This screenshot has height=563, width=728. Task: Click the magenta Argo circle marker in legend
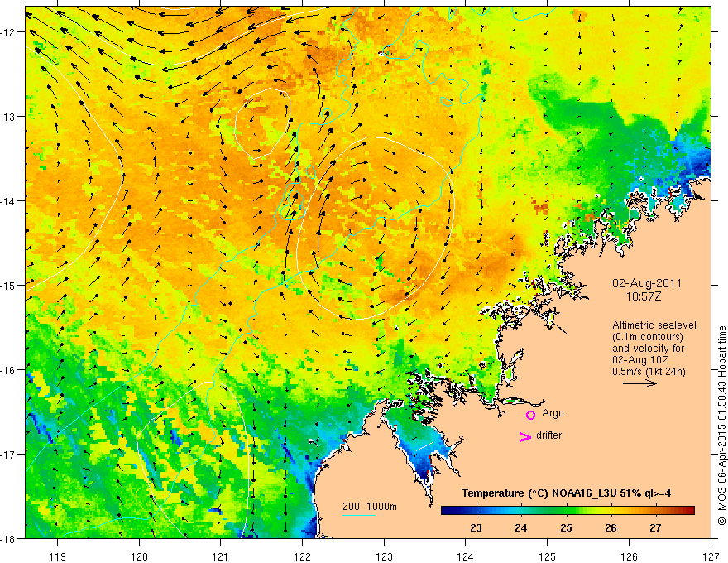(530, 415)
